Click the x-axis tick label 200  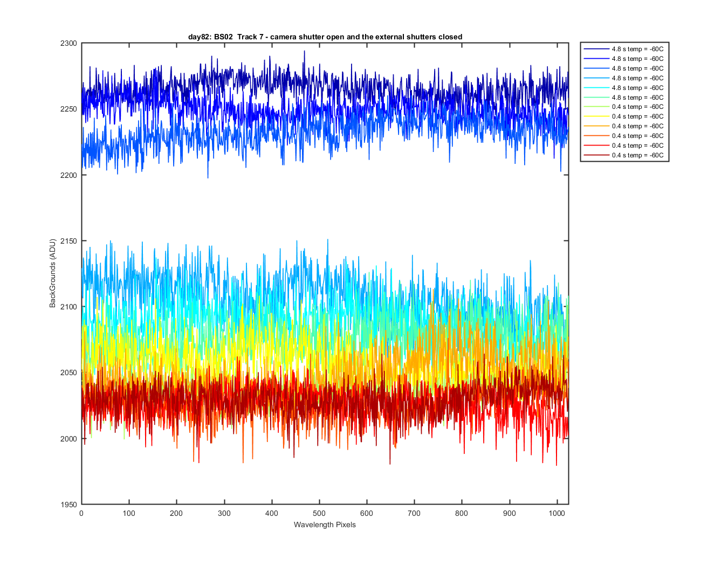(x=176, y=513)
